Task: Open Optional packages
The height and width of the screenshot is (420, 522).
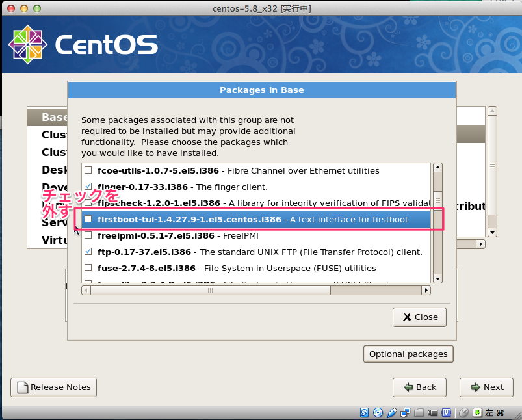Action: (408, 354)
